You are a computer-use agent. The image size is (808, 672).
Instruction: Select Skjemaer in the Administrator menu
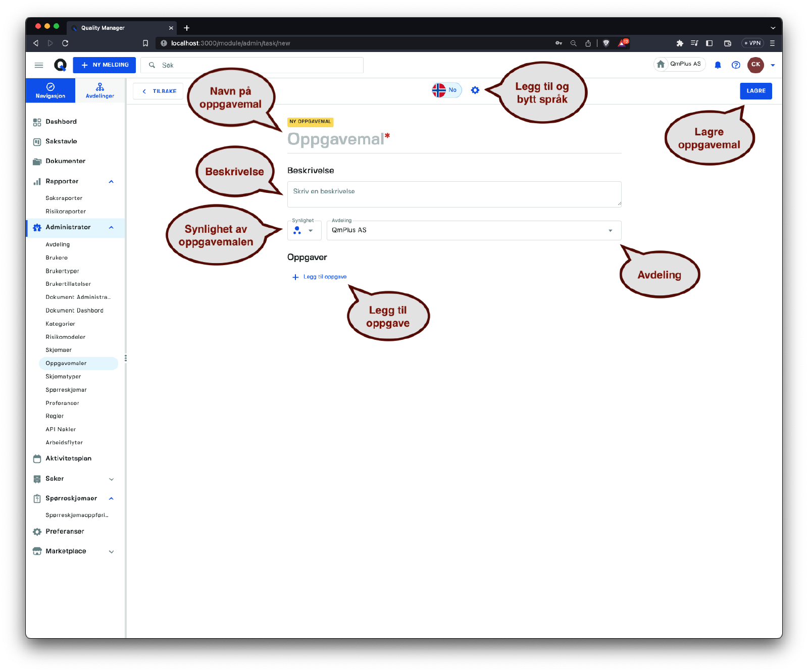[x=59, y=350]
